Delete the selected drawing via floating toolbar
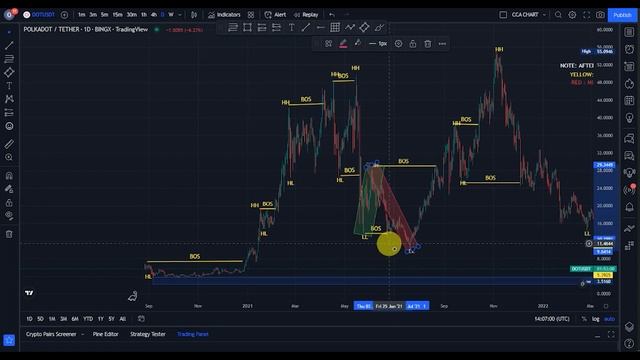This screenshot has height=360, width=640. [x=428, y=44]
